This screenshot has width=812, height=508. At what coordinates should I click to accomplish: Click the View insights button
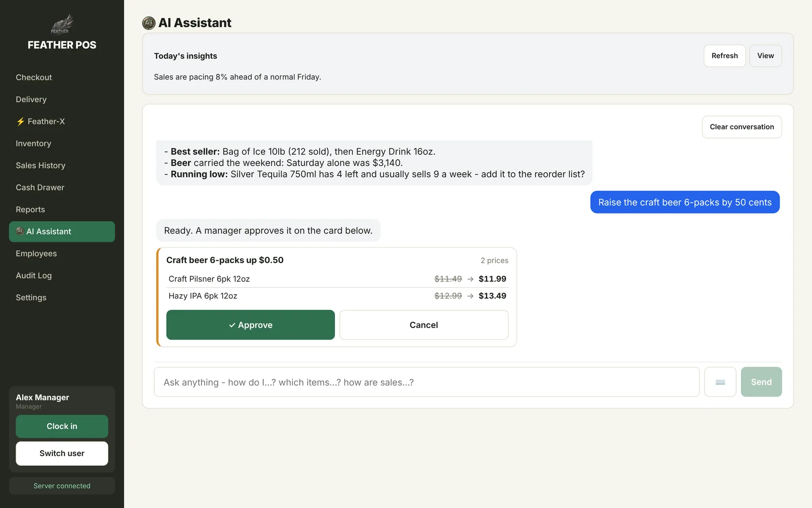pos(766,56)
